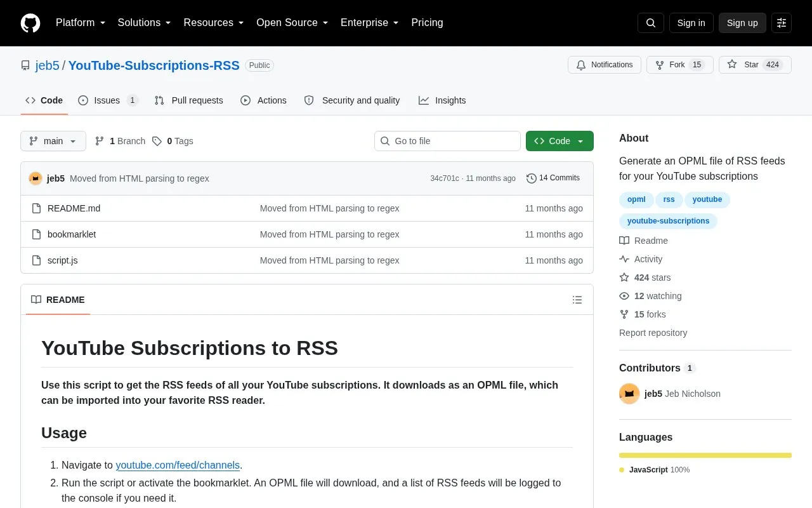Image resolution: width=812 pixels, height=508 pixels.
Task: Open the command palette icon button
Action: tap(782, 23)
